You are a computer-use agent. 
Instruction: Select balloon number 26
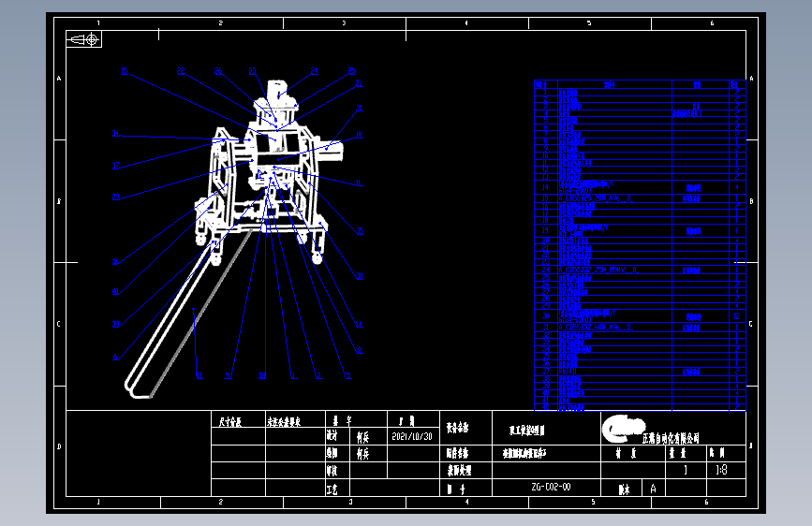[218, 71]
